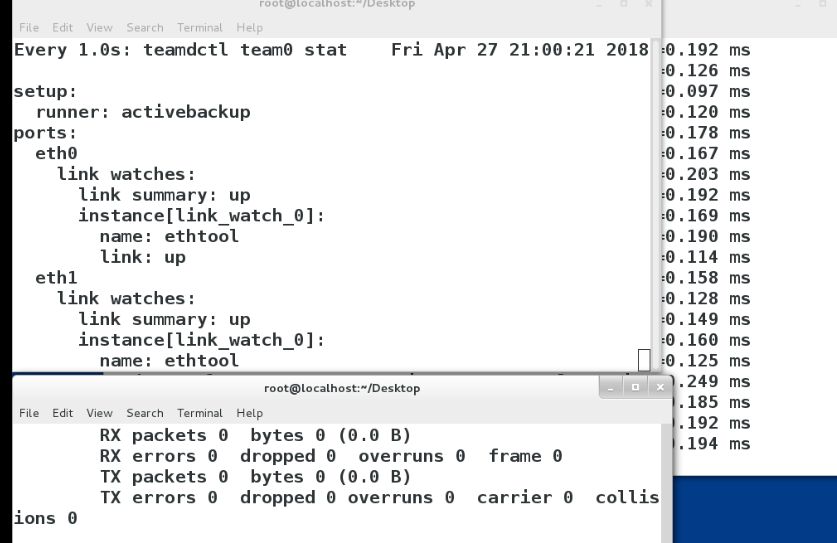Maximize the bottom terminal window
Viewport: 837px width, 543px height.
coord(635,387)
